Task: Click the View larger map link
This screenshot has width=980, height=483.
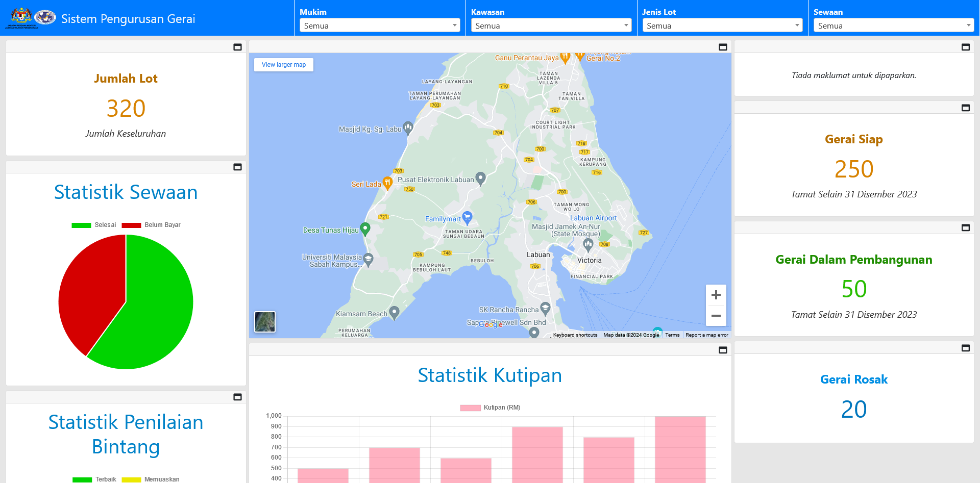Action: (284, 65)
